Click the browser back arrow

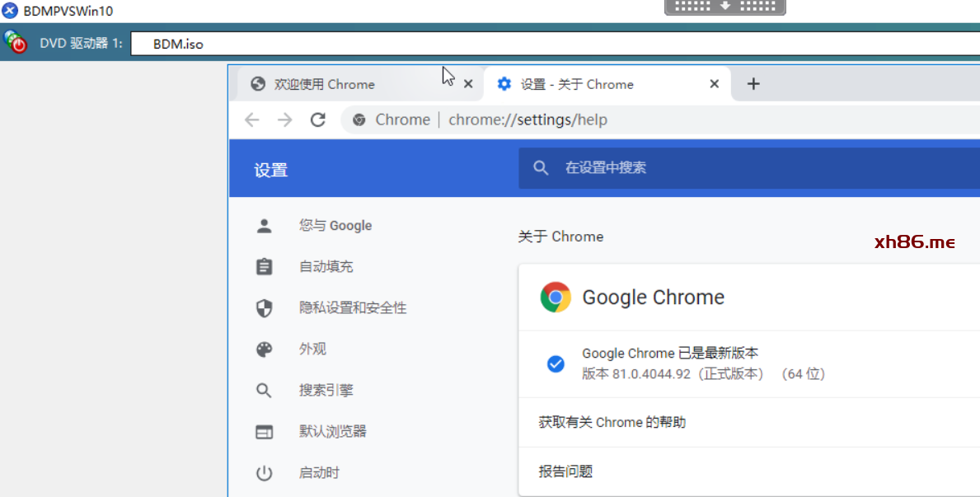click(252, 120)
